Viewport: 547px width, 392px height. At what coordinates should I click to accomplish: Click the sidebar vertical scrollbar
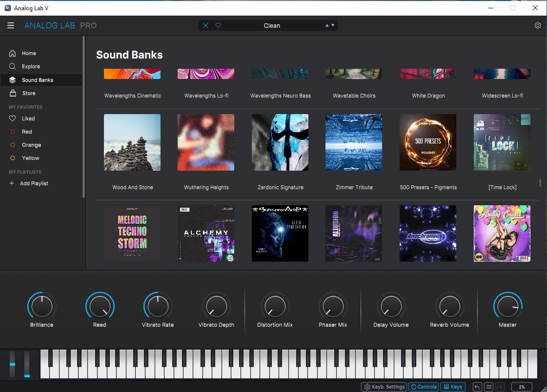click(x=84, y=117)
